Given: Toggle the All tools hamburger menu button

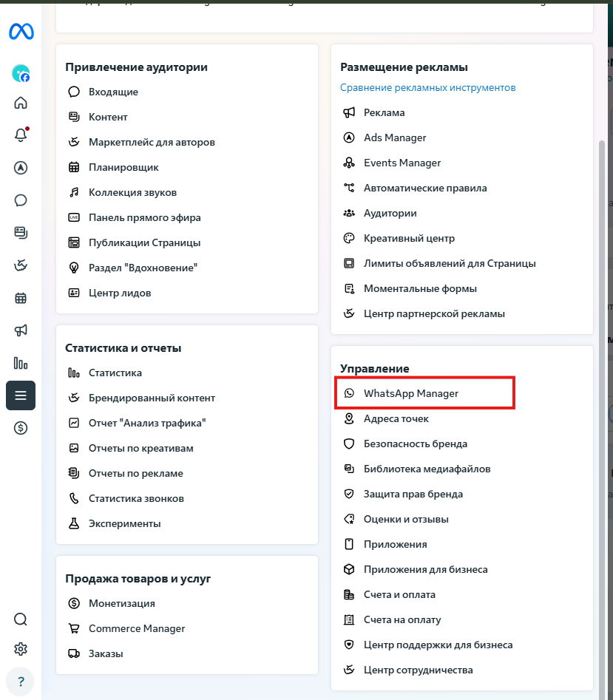Looking at the screenshot, I should click(21, 395).
